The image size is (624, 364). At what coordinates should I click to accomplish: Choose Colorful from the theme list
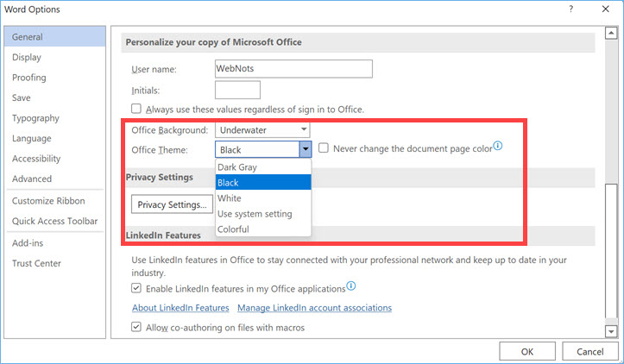pos(233,229)
